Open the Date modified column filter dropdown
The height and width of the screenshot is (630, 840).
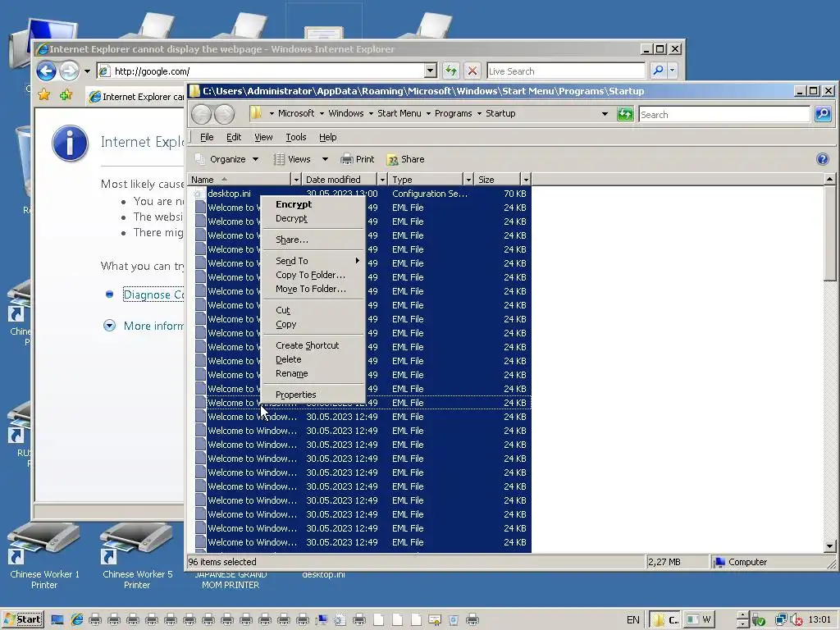[x=382, y=180]
